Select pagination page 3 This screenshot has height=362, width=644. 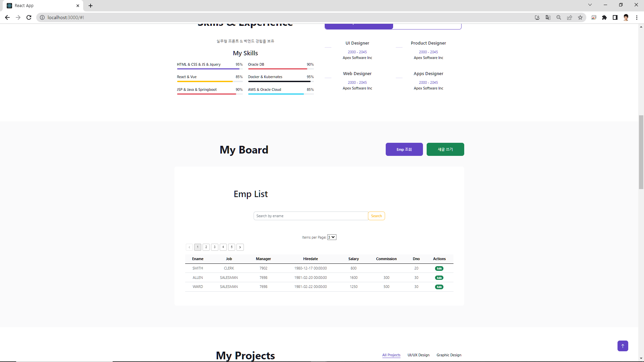215,247
